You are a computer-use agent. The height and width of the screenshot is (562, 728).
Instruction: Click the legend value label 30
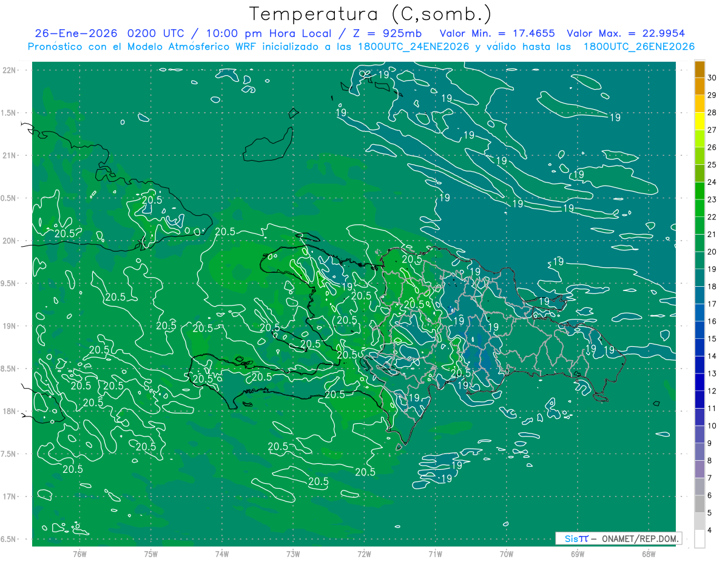[x=712, y=78]
